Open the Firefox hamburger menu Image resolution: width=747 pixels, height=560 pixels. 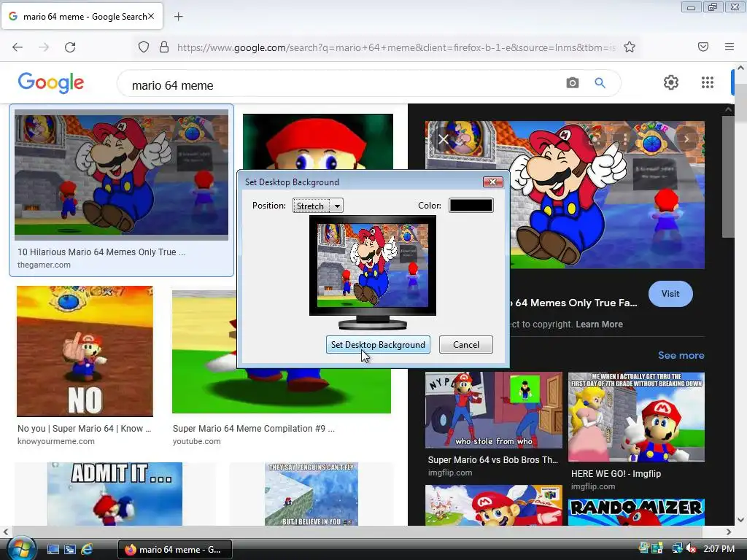click(x=729, y=47)
